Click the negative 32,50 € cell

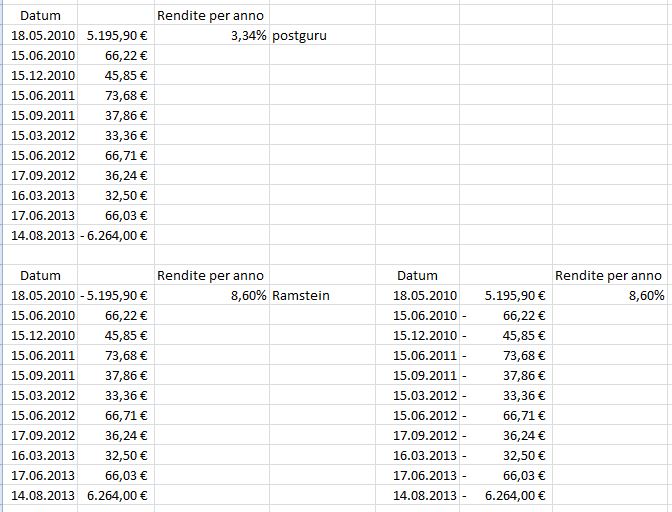(505, 455)
